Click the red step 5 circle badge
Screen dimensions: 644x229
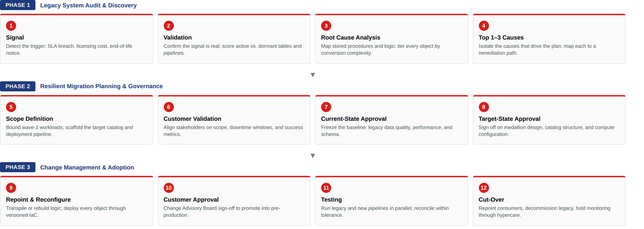point(11,107)
